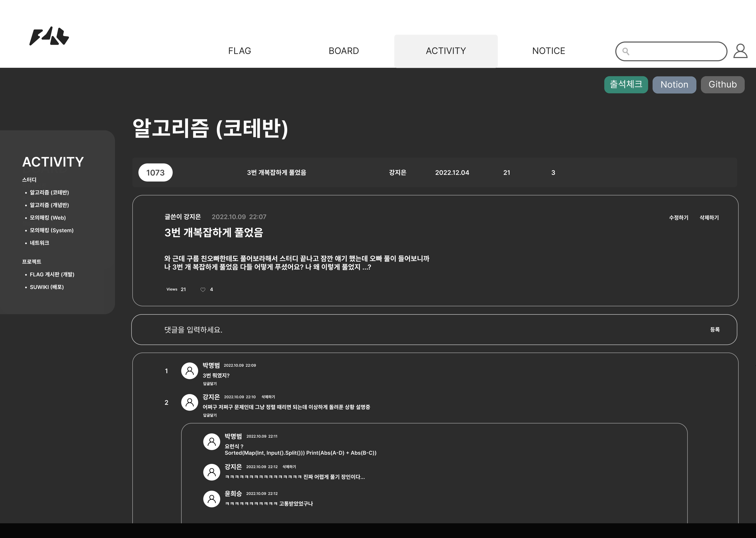Click 박명범's avatar on comment 1
756x538 pixels.
(190, 371)
